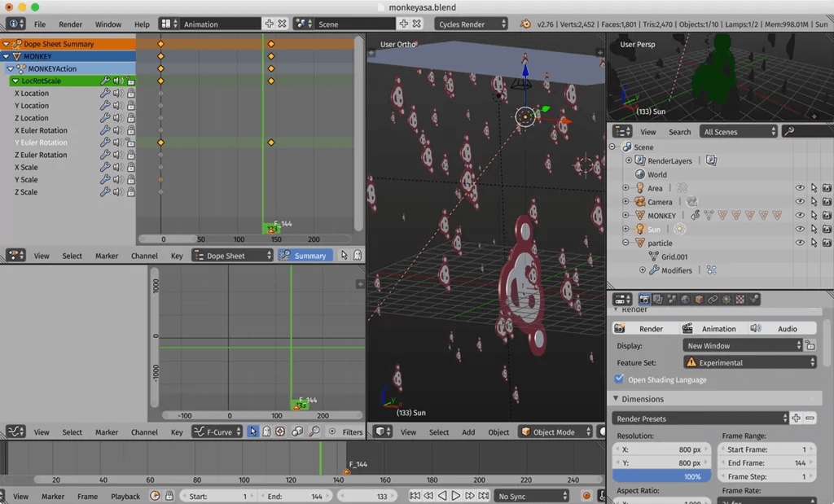Image resolution: width=834 pixels, height=504 pixels.
Task: Open the Render Layers properties tab
Action: point(657,300)
